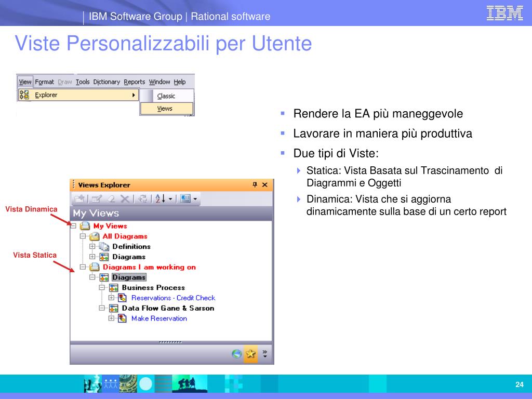Open the Help menu
This screenshot has height=399, width=532.
coord(180,82)
